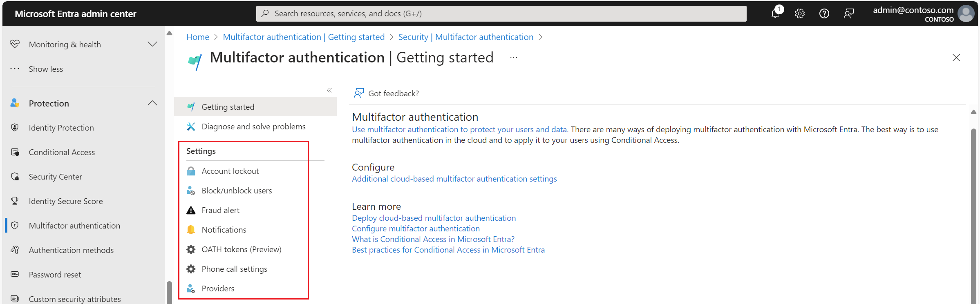Go to Home breadcrumb
Image resolution: width=980 pixels, height=304 pixels.
198,37
